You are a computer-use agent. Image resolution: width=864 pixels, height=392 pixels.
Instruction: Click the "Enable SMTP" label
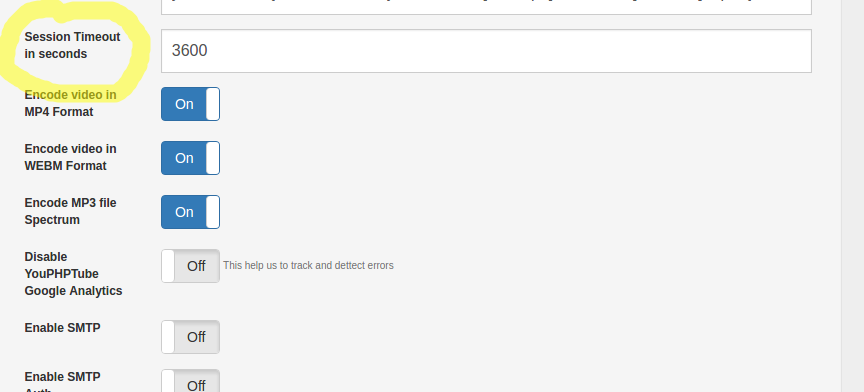pyautogui.click(x=62, y=328)
